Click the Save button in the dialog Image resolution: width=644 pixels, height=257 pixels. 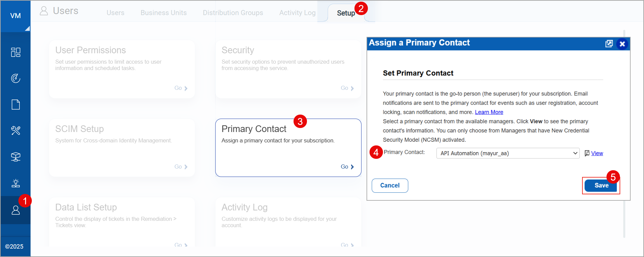point(601,185)
